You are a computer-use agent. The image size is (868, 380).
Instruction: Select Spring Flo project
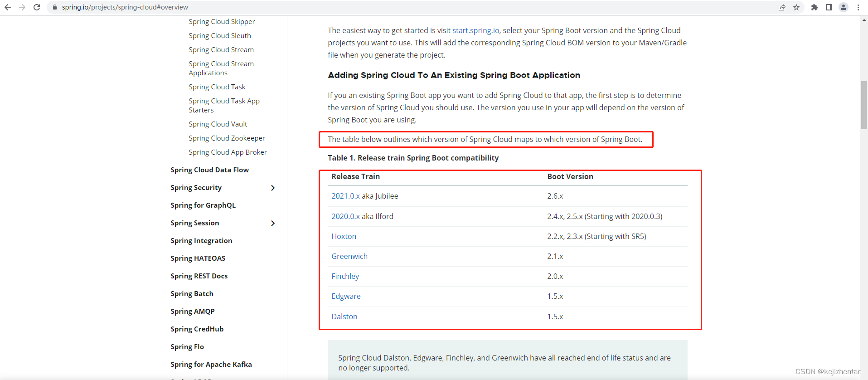point(187,347)
